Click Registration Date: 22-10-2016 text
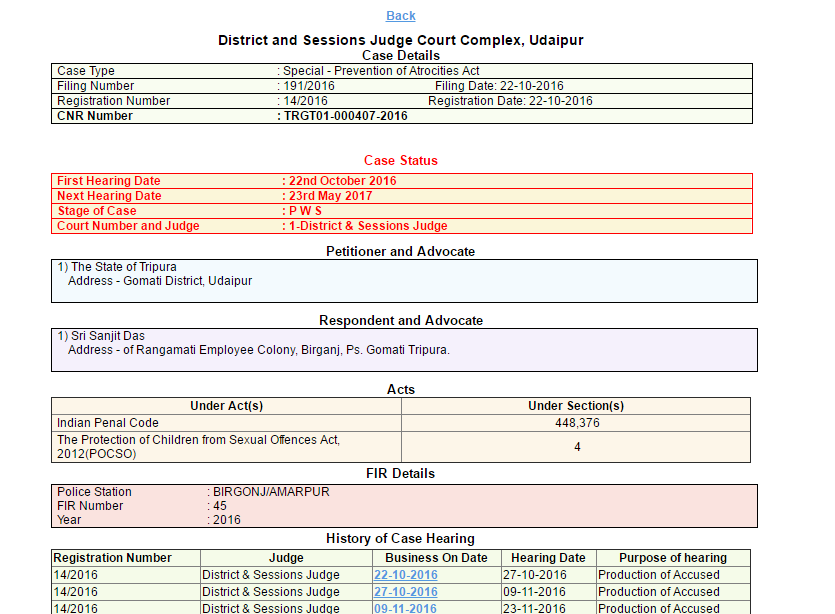The width and height of the screenshot is (835, 614). pyautogui.click(x=510, y=101)
